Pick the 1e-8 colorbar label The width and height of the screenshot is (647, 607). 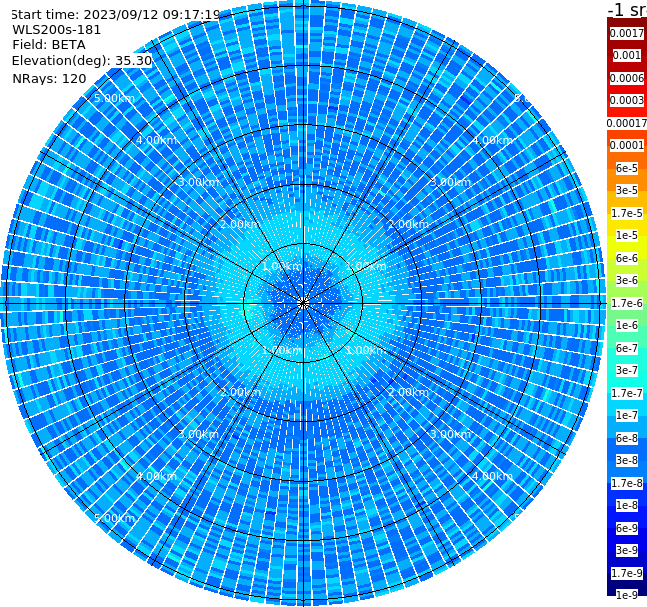click(627, 505)
